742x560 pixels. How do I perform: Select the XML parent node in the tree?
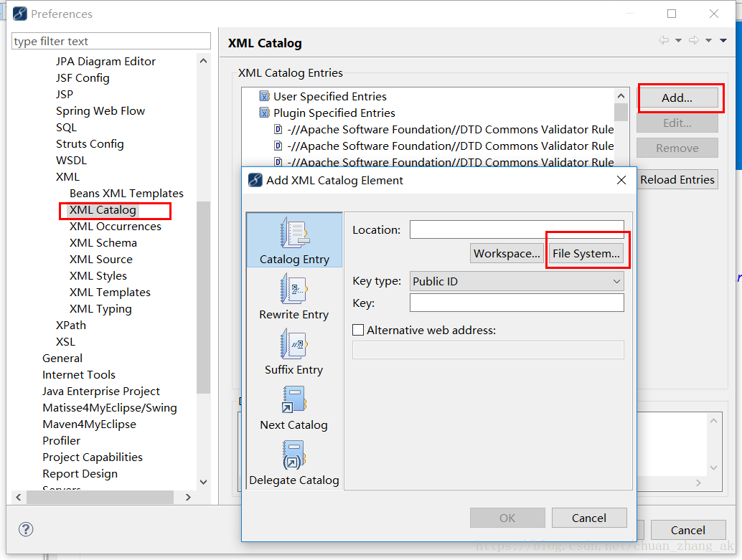tap(67, 177)
